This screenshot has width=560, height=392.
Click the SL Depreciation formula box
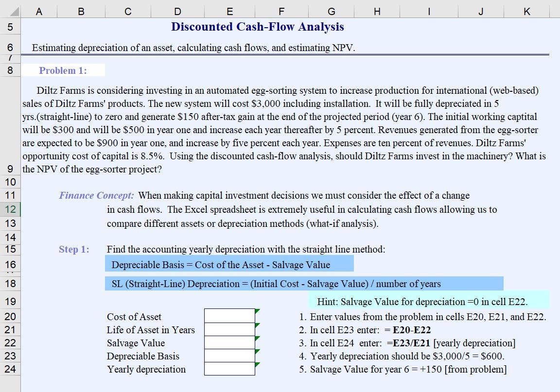pyautogui.click(x=304, y=284)
